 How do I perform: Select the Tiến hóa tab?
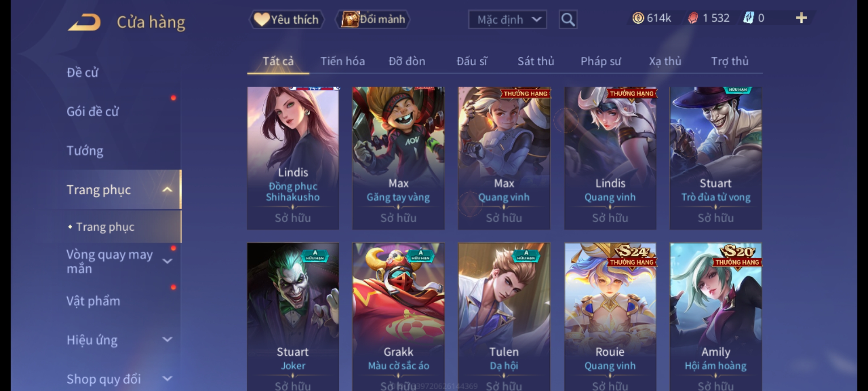tap(342, 61)
